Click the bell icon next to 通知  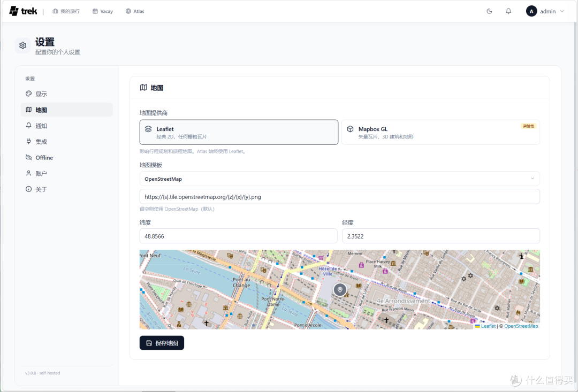point(28,125)
